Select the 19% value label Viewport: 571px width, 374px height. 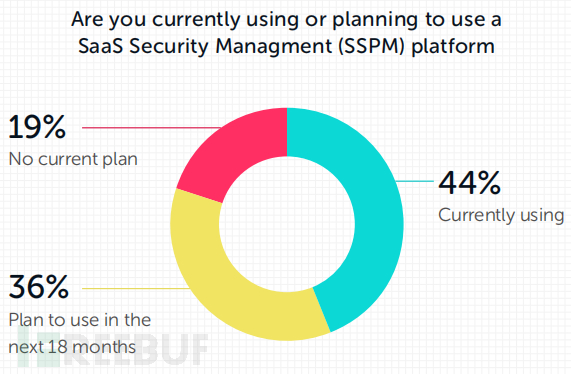[37, 127]
